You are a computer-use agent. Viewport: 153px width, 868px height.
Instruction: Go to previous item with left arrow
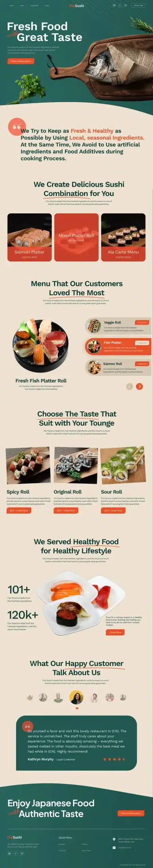point(130,386)
